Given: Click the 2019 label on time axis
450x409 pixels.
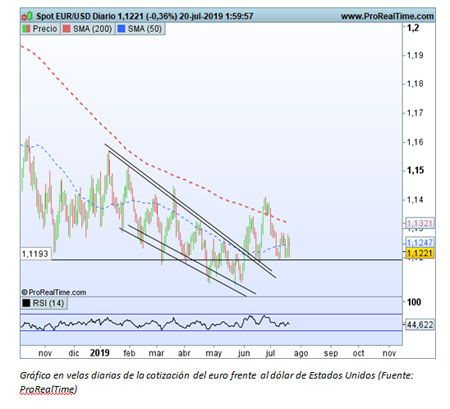Looking at the screenshot, I should pyautogui.click(x=100, y=353).
